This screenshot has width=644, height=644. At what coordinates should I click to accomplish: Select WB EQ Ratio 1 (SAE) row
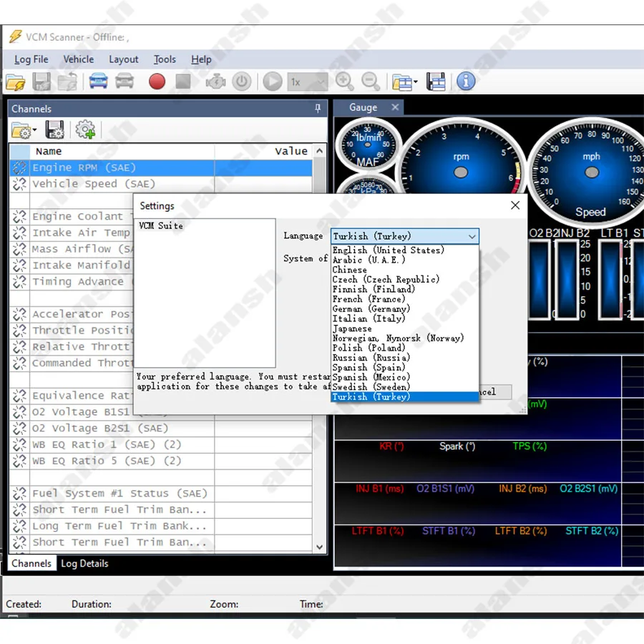(160, 445)
